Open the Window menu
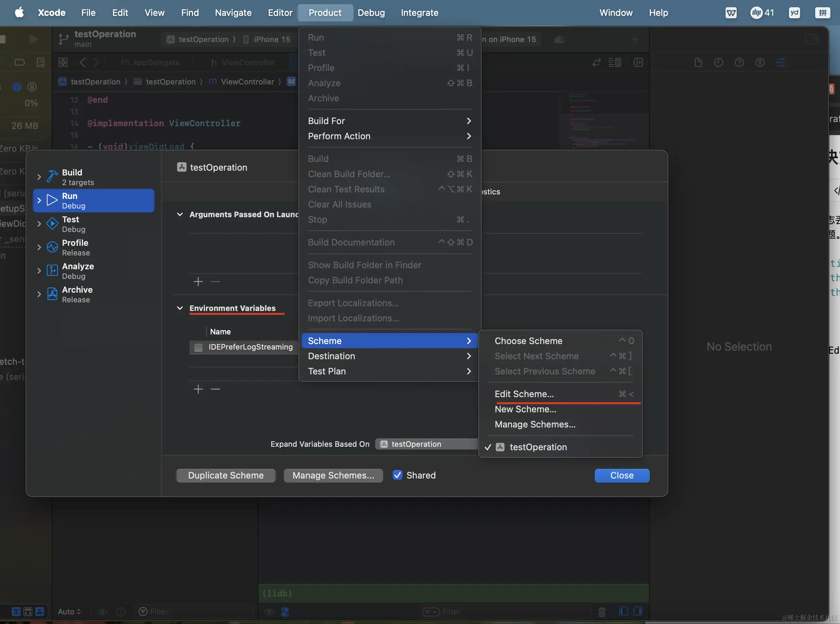 point(616,13)
